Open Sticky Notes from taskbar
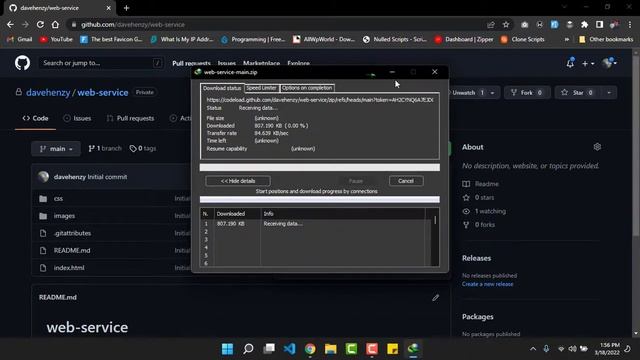 393,349
